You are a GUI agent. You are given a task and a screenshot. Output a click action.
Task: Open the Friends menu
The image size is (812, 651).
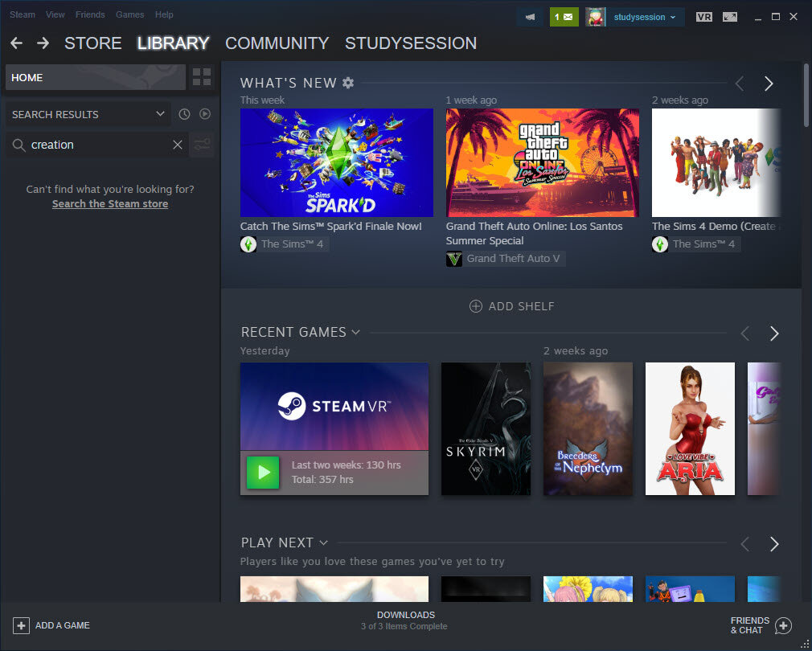click(x=90, y=14)
